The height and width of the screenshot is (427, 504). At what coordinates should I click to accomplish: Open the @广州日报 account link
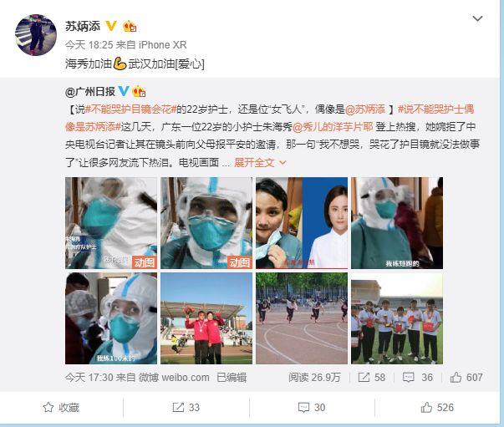90,92
